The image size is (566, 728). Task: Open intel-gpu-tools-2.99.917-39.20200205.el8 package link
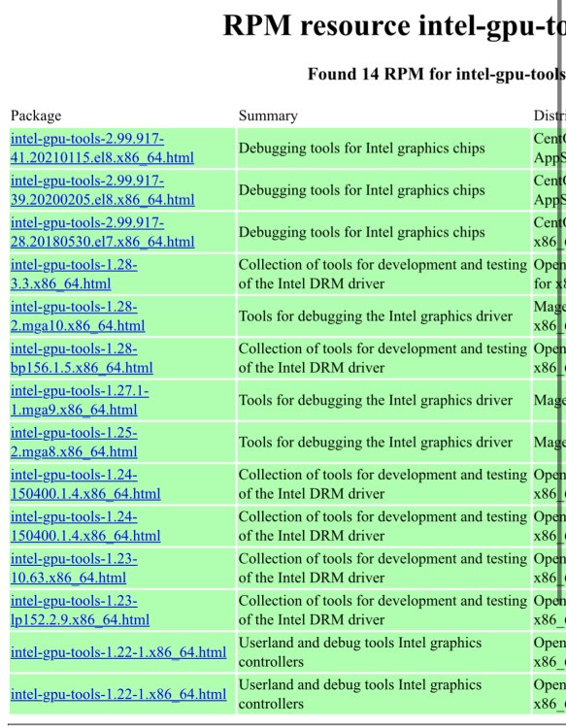102,190
